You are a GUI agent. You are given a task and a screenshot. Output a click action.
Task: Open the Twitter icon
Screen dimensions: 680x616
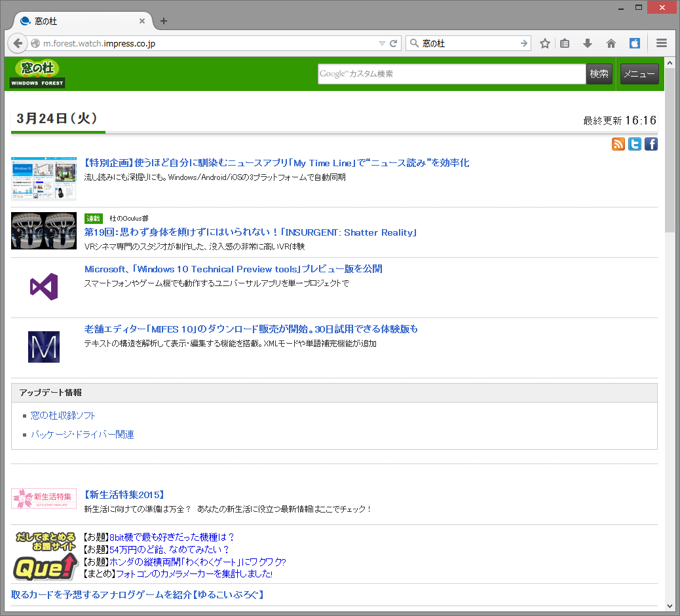tap(634, 144)
